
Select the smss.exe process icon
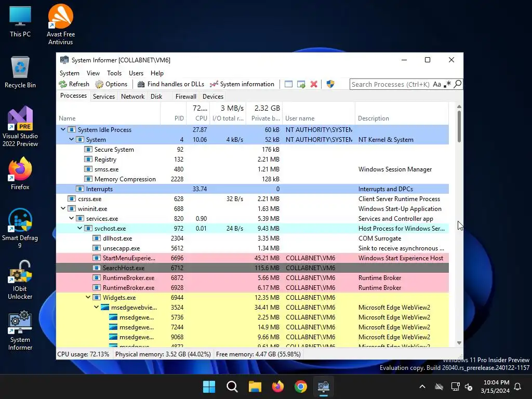click(88, 169)
